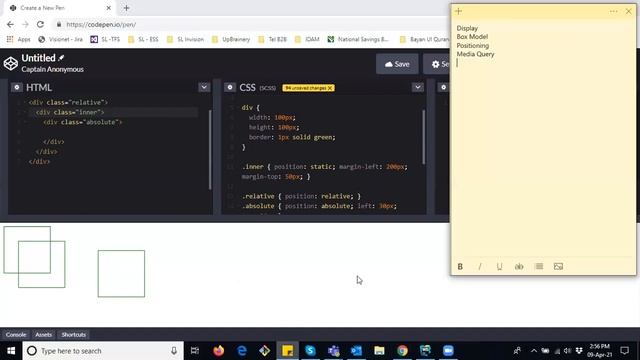Click the div class="inner" code line
The image size is (640, 360).
point(69,112)
